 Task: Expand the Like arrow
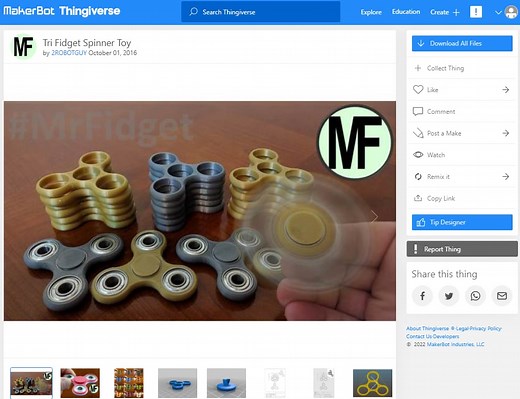(x=506, y=90)
